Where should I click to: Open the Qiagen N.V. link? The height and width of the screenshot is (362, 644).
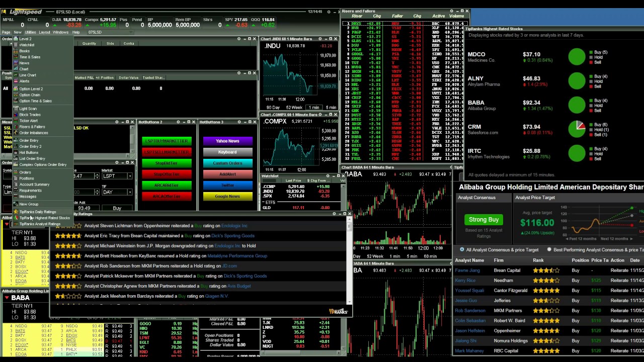pos(216,296)
